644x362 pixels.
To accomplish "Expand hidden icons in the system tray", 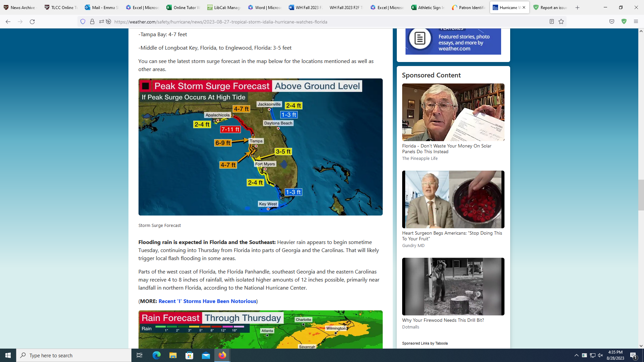I will (x=576, y=355).
